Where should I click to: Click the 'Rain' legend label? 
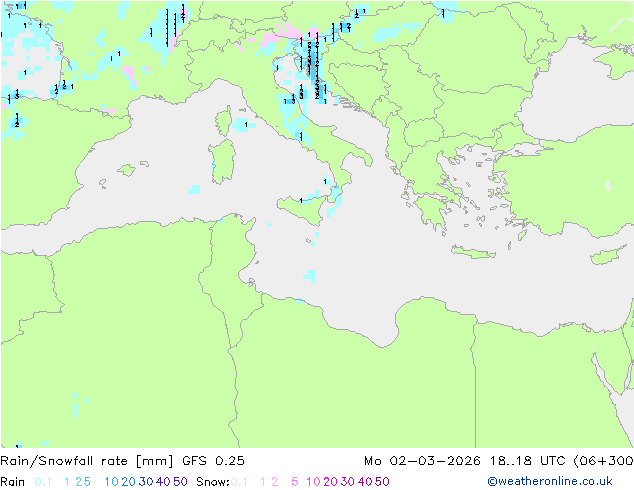pos(12,482)
